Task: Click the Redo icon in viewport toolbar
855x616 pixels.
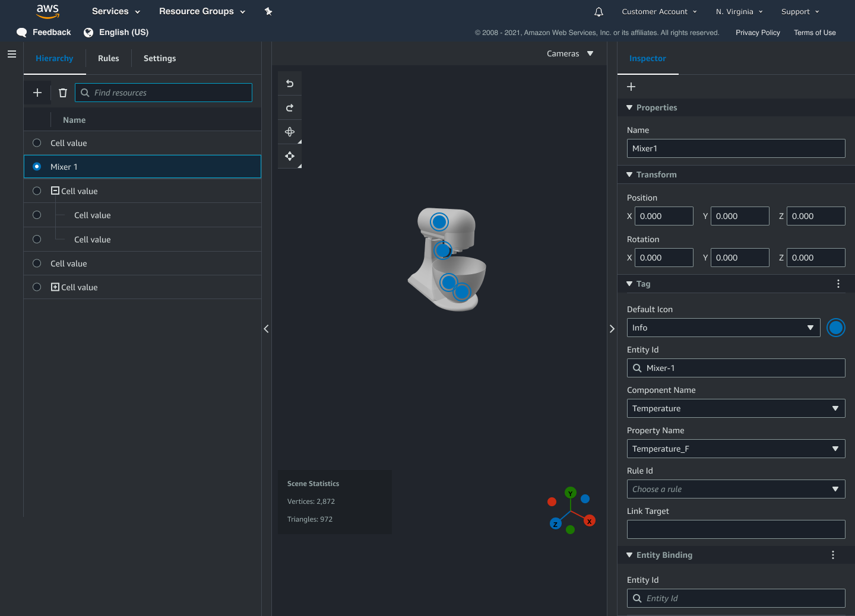Action: tap(290, 107)
